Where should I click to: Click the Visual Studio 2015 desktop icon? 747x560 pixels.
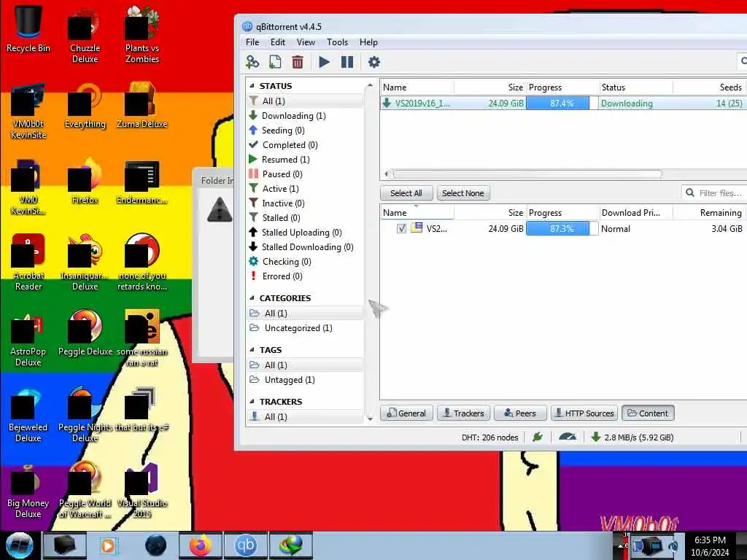(142, 491)
